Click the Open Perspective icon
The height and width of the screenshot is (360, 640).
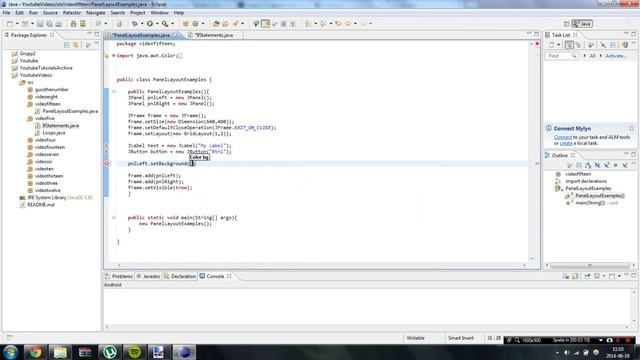click(566, 24)
